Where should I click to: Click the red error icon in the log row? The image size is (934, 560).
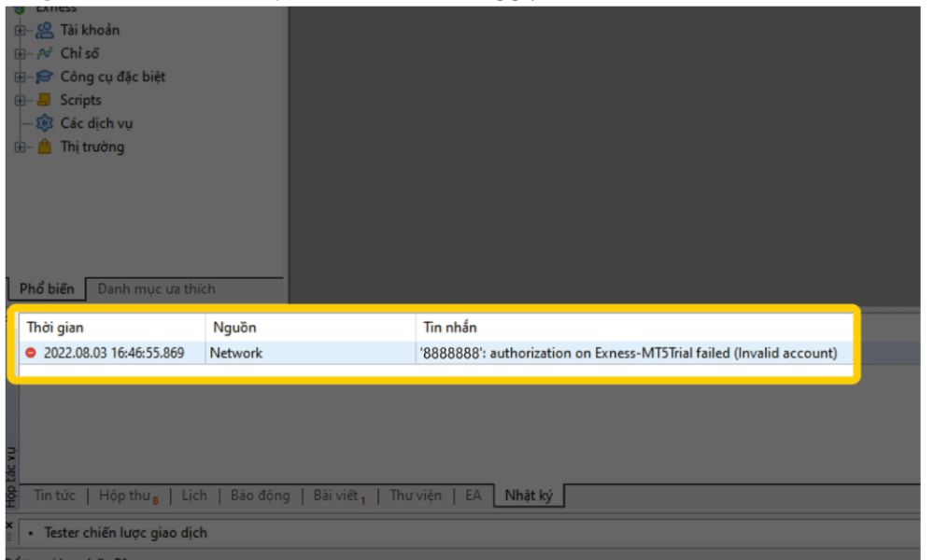[x=31, y=354]
